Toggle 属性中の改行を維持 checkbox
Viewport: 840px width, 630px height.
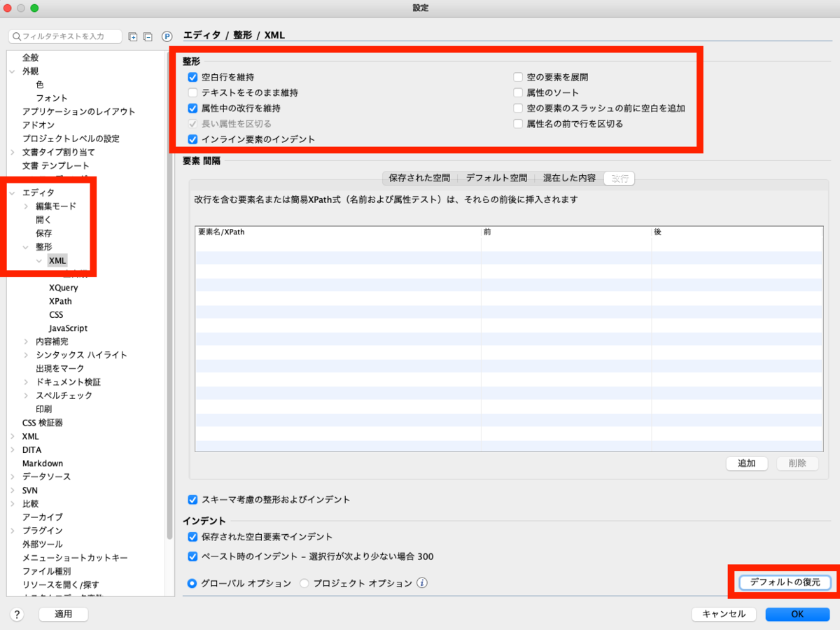[193, 108]
